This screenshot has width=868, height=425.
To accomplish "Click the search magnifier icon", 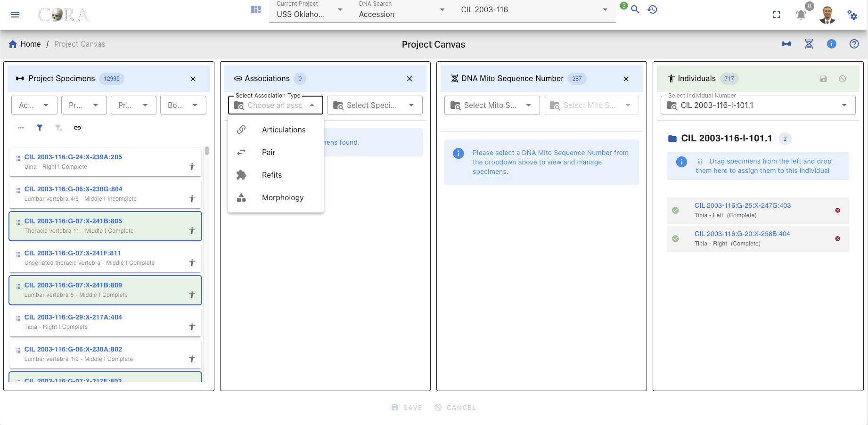I will [x=635, y=9].
